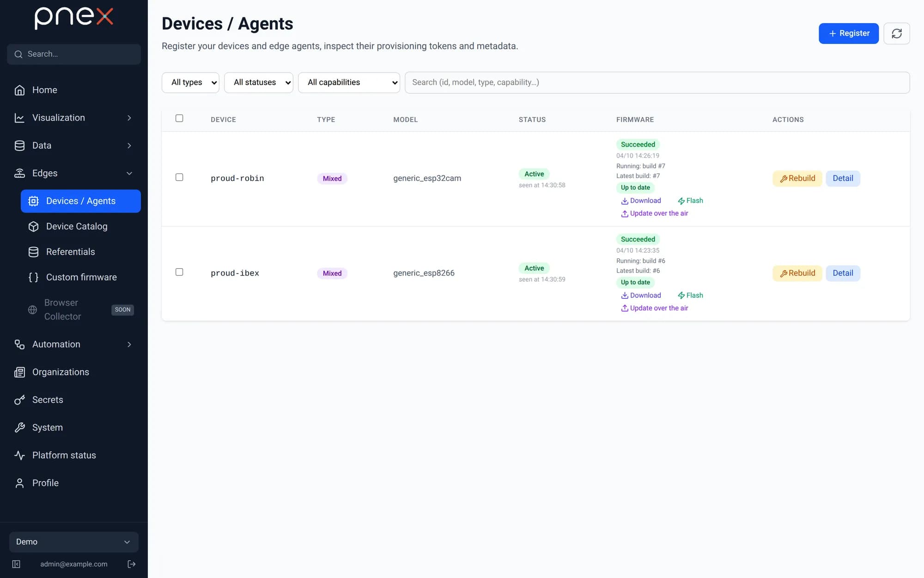
Task: Click the Referentials database icon
Action: [x=33, y=252]
